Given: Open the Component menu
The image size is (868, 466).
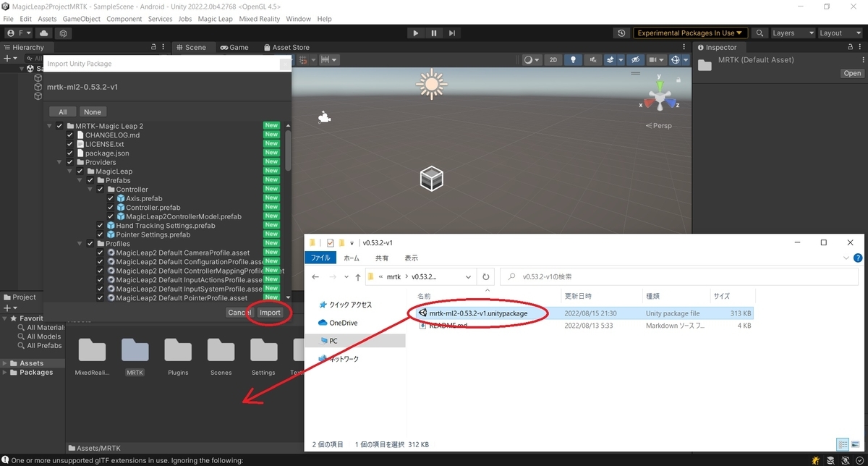Looking at the screenshot, I should coord(124,19).
